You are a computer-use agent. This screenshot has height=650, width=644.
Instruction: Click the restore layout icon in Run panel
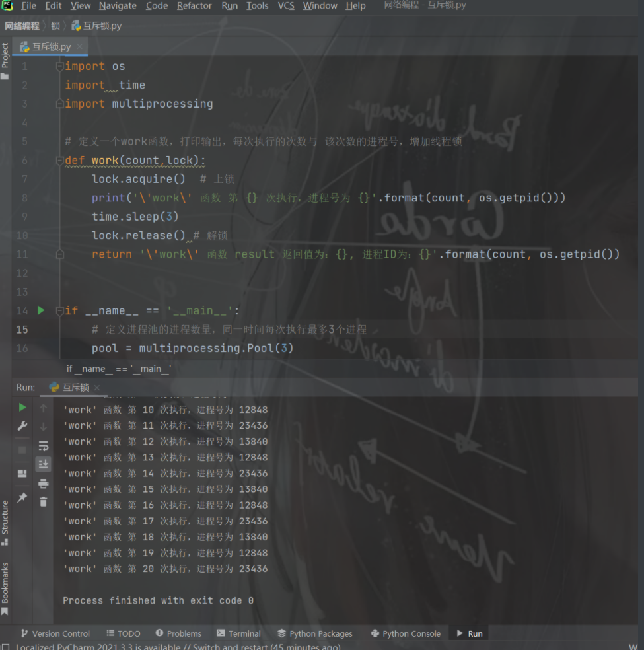coord(22,474)
